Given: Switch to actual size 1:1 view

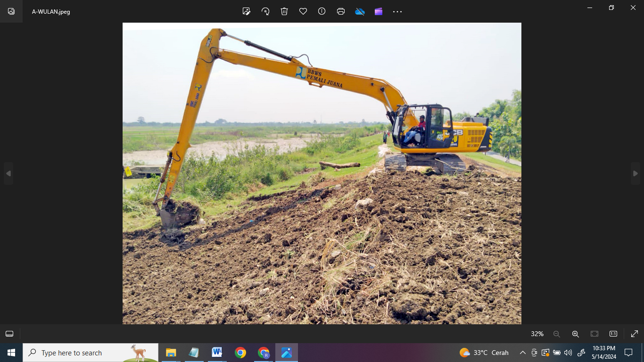Looking at the screenshot, I should tap(613, 334).
